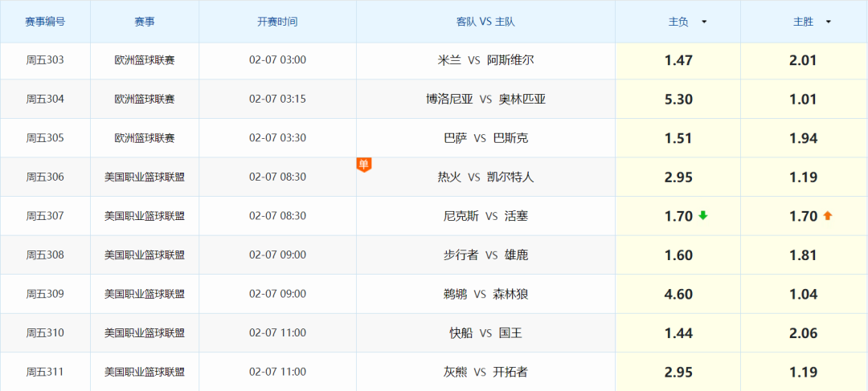Screen dimensions: 868x391
Task: Open 欧洲篮球联赛 league in 周五305 row
Action: pyautogui.click(x=145, y=138)
